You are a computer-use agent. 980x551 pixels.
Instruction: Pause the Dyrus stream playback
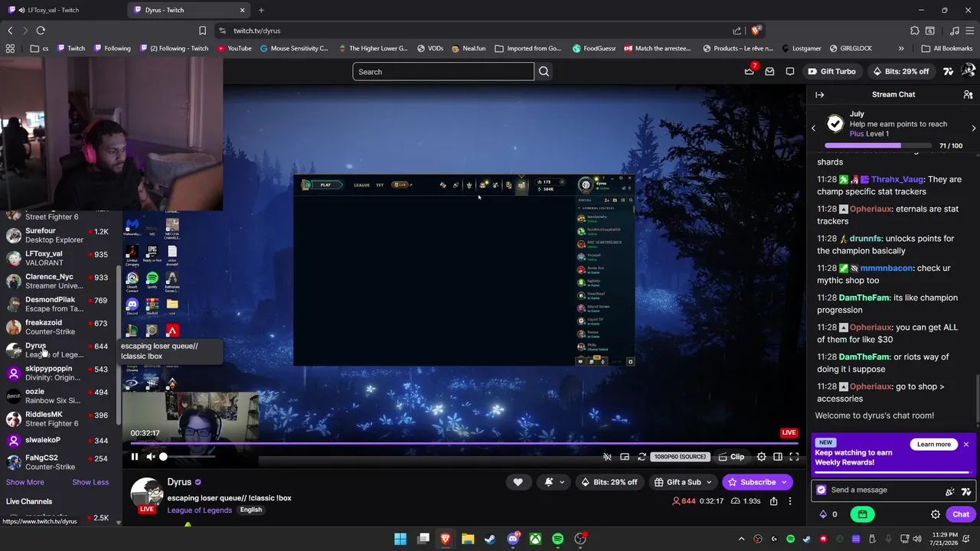click(134, 457)
